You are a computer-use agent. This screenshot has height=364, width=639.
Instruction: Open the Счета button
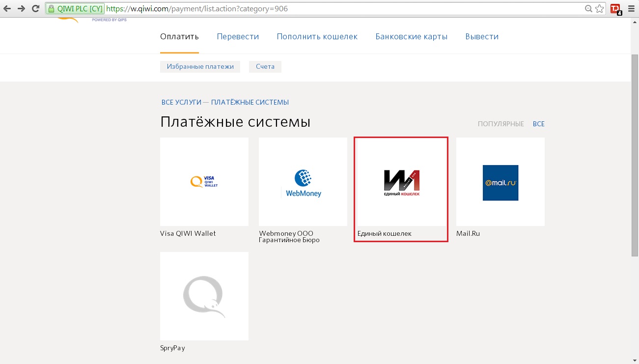pos(265,66)
